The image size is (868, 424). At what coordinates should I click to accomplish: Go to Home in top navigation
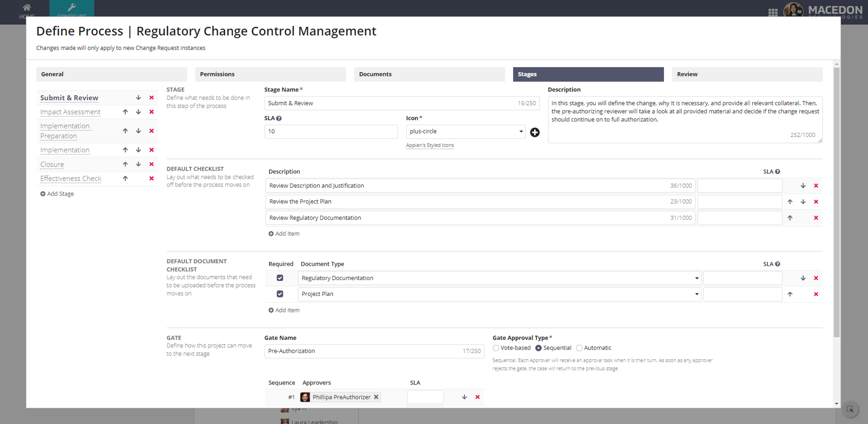27,10
